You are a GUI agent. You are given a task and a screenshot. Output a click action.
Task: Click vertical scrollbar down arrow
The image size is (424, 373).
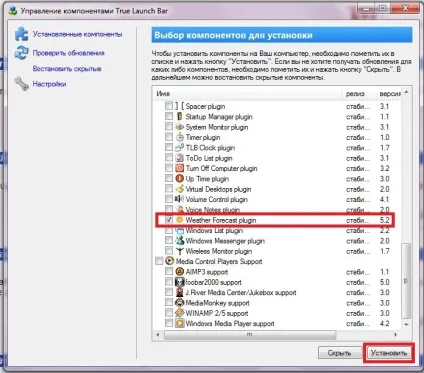point(406,324)
